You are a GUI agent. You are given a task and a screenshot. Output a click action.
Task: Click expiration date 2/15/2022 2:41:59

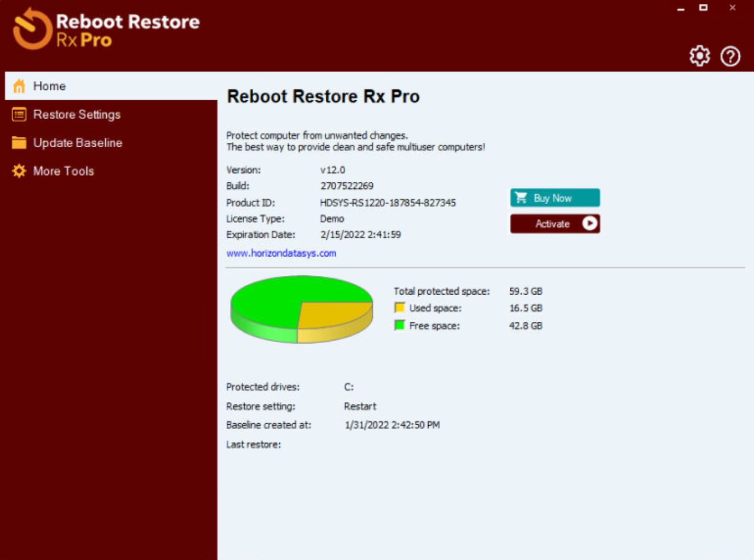pos(360,234)
